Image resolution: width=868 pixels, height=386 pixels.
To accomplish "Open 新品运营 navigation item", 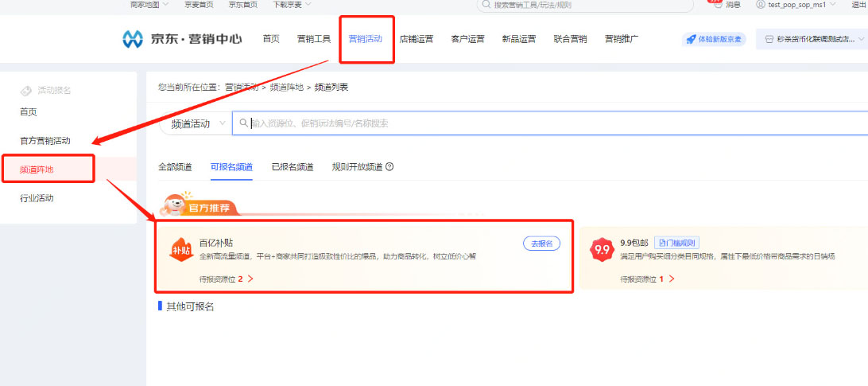I will click(x=519, y=39).
